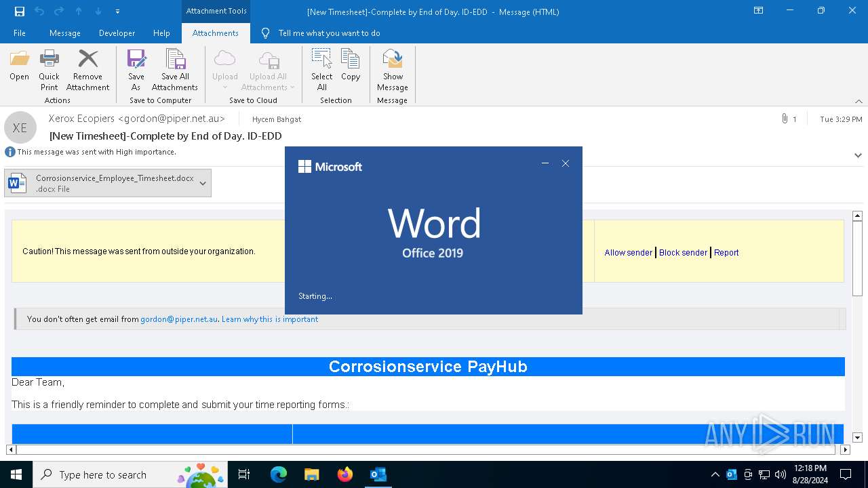Close the Word splash screen
Image resolution: width=868 pixels, height=488 pixels.
coord(566,163)
